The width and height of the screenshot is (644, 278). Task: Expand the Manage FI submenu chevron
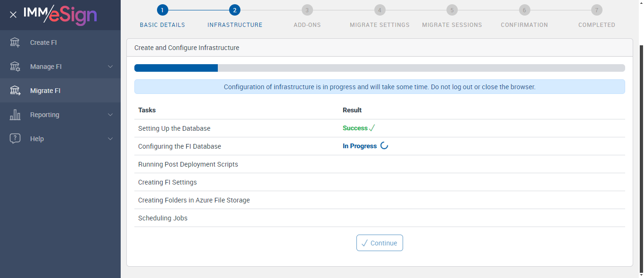point(110,67)
